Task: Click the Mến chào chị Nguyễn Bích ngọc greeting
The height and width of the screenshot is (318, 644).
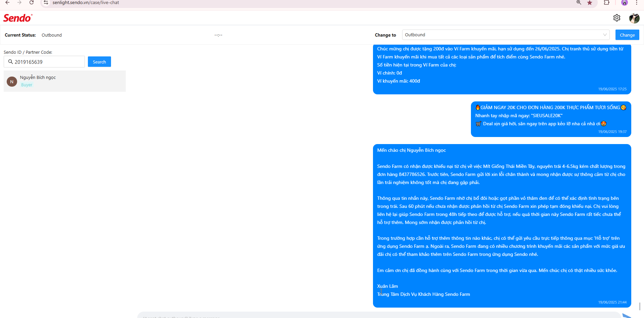Action: [412, 150]
